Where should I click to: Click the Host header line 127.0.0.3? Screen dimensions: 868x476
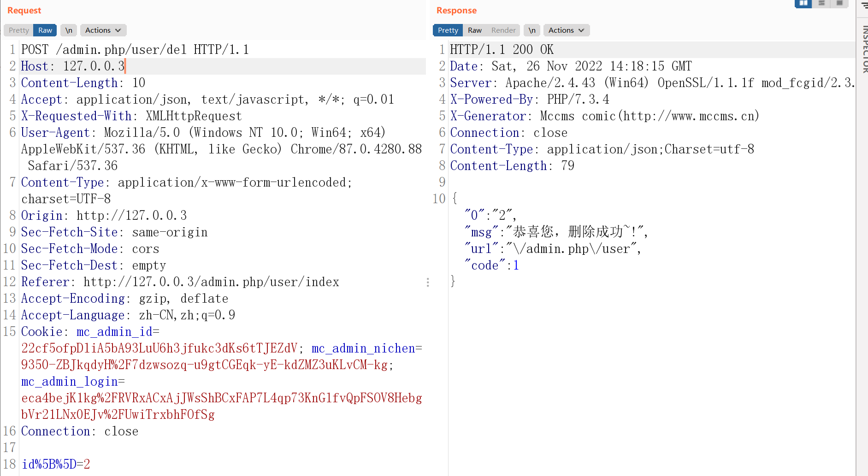73,66
